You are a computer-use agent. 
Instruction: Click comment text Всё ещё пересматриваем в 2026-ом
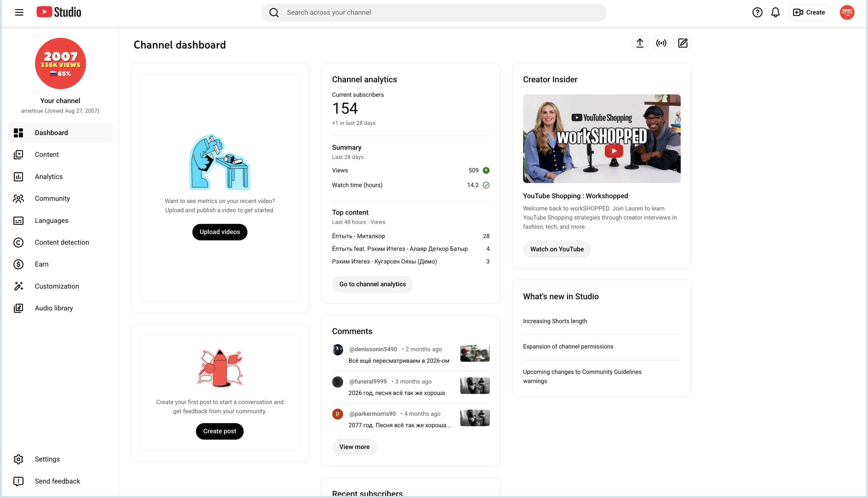click(x=399, y=361)
